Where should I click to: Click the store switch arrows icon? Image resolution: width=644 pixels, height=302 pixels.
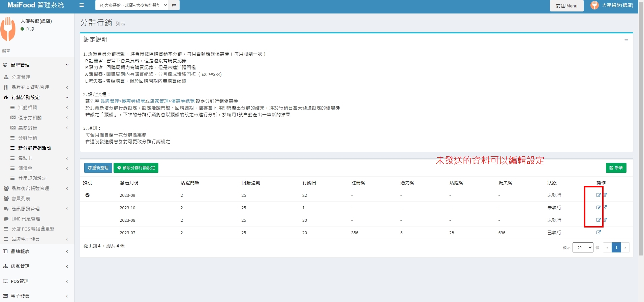(x=174, y=5)
